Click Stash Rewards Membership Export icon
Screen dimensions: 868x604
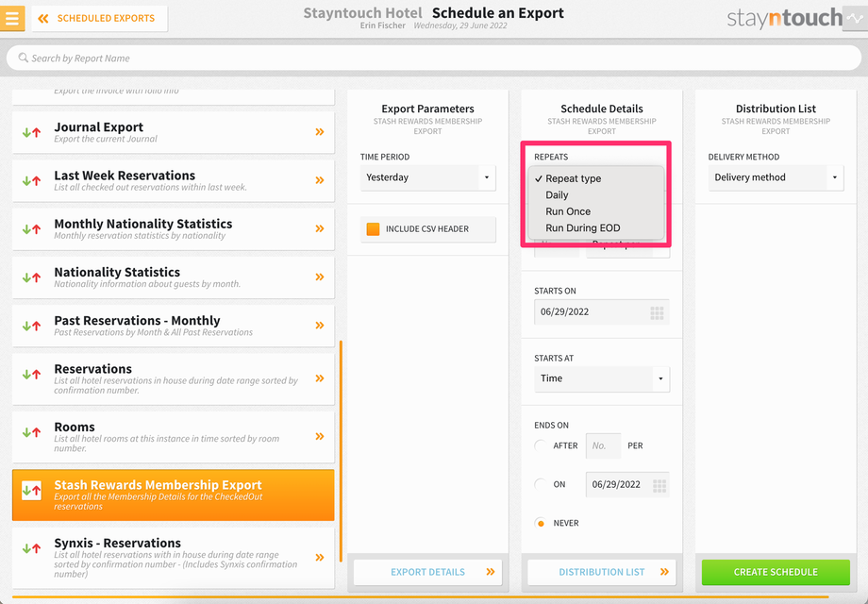coord(31,490)
